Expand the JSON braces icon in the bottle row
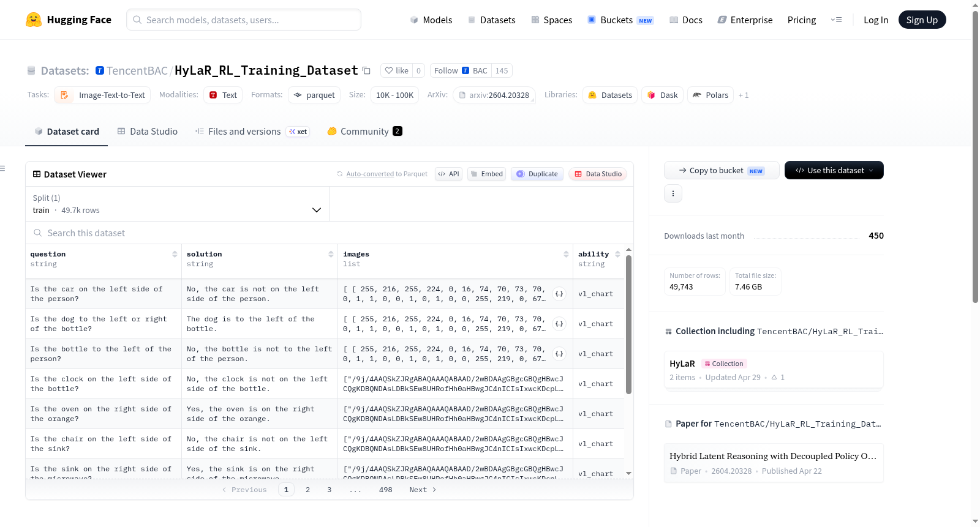 coord(559,354)
